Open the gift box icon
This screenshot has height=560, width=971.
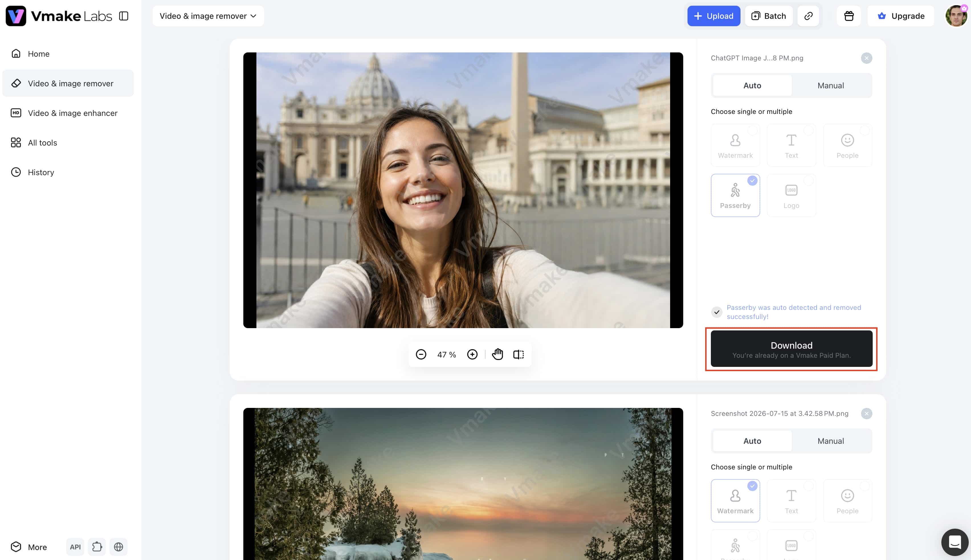pyautogui.click(x=849, y=16)
